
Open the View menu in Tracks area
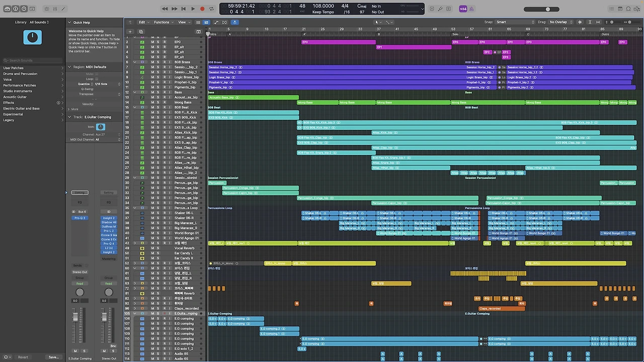183,22
